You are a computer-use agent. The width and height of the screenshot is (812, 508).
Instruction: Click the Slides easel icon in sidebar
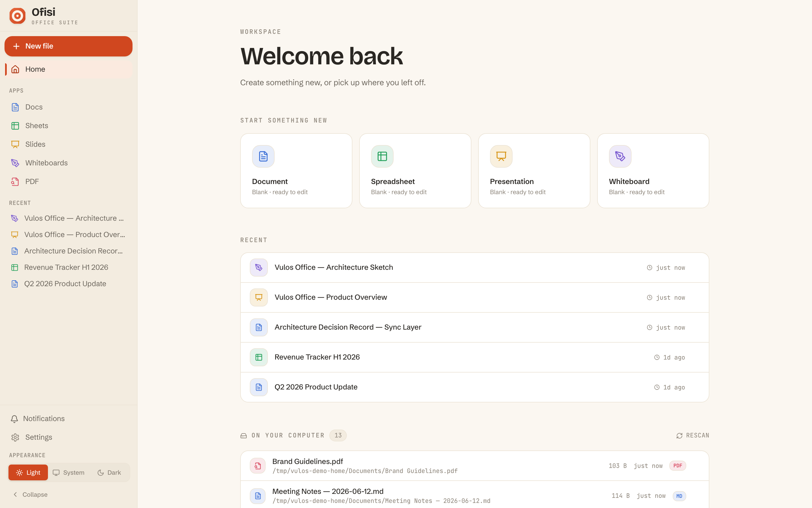[15, 144]
